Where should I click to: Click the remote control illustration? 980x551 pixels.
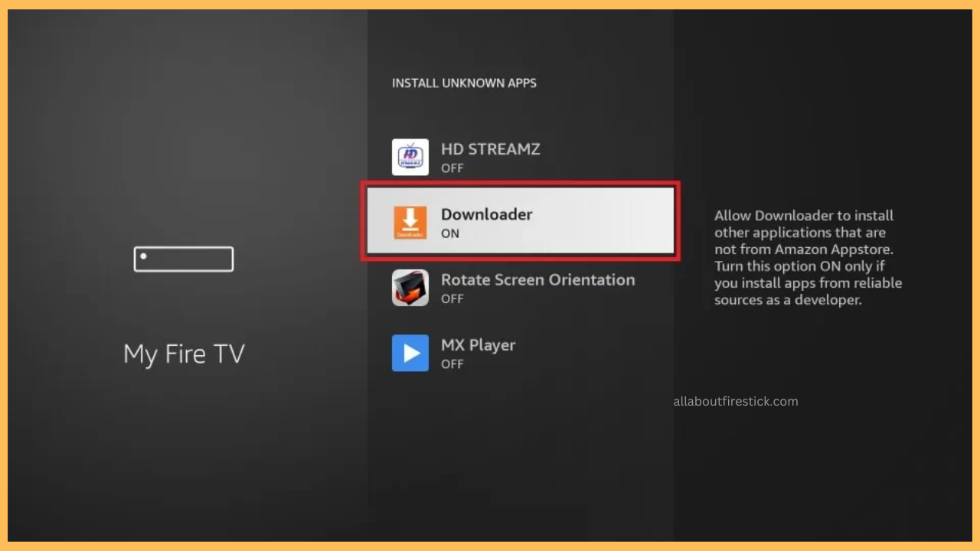point(184,259)
